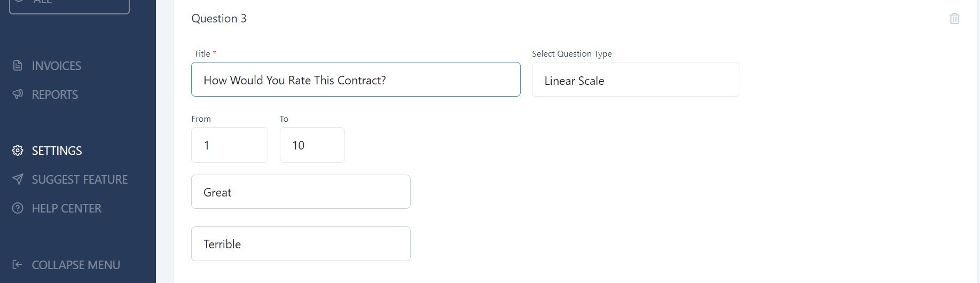Viewport: 980px width, 283px height.
Task: Focus the question Title input field
Action: tap(356, 80)
